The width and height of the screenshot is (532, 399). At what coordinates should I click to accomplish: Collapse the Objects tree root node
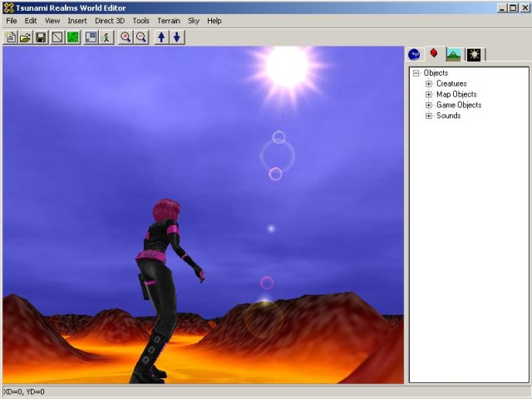click(x=416, y=73)
